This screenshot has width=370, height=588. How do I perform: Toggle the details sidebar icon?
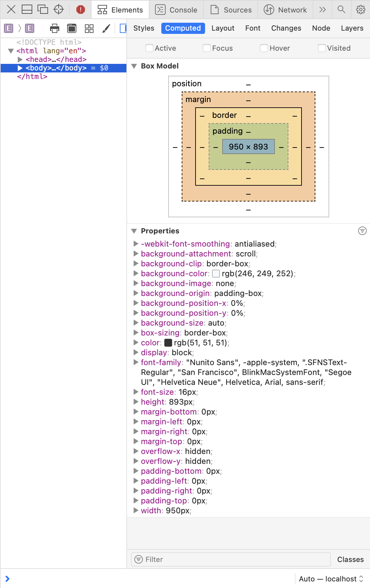(123, 29)
